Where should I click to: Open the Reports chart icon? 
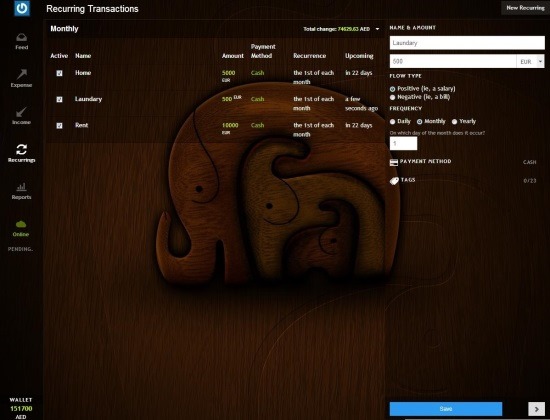pyautogui.click(x=21, y=187)
